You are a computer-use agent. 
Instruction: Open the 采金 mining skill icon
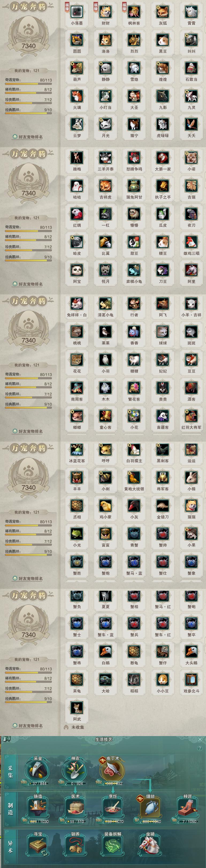(x=38, y=770)
